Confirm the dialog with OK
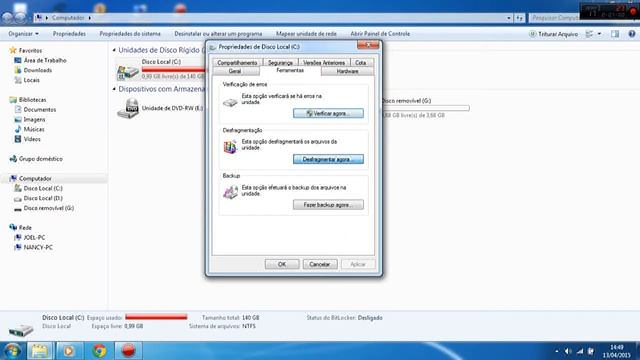 [x=282, y=264]
